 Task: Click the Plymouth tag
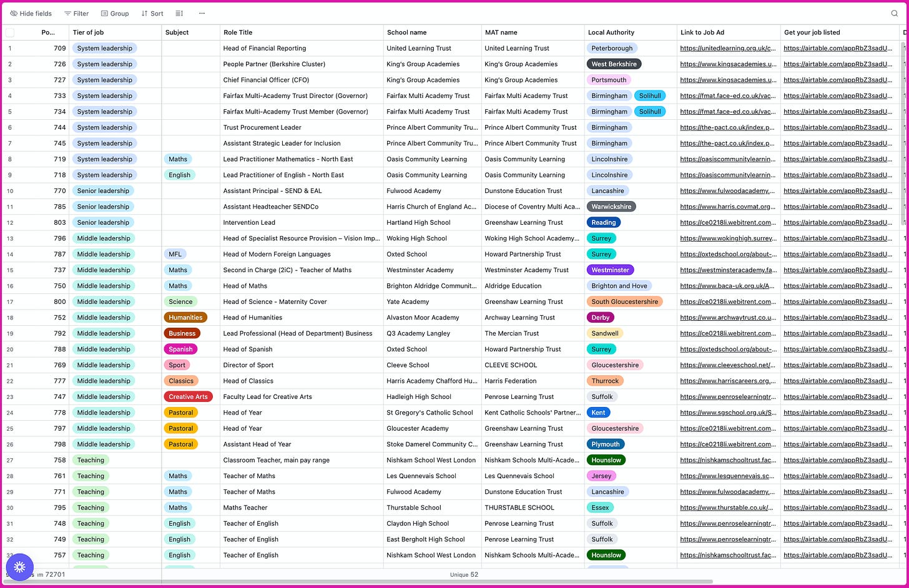[x=606, y=444]
